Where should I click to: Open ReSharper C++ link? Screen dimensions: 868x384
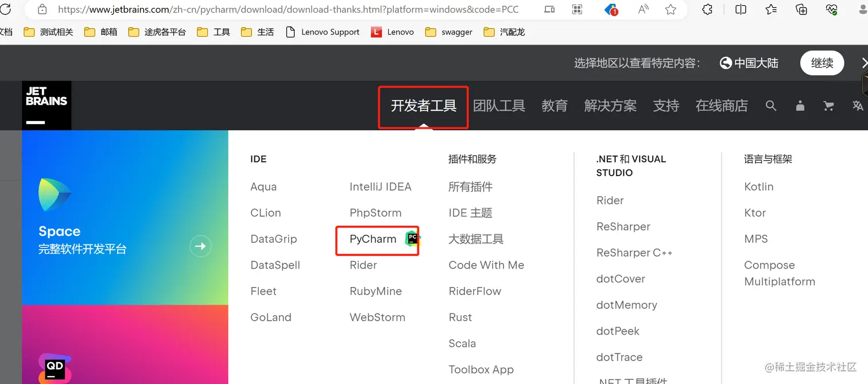point(634,253)
